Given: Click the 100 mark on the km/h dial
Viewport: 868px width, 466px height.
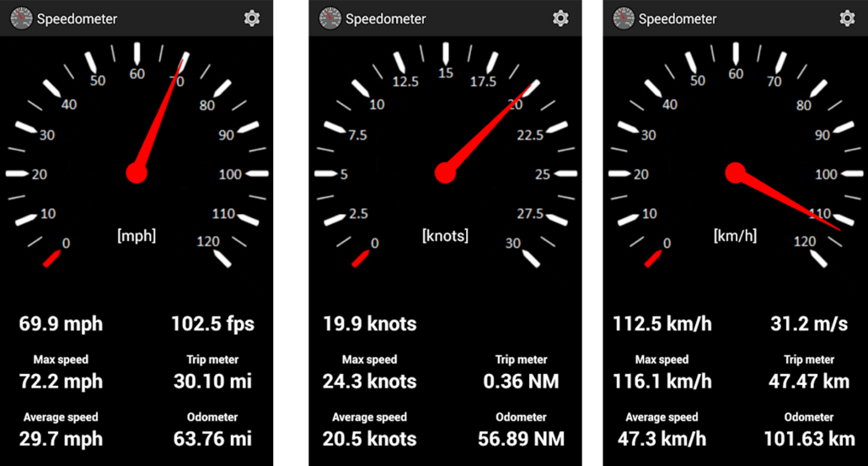Looking at the screenshot, I should tap(826, 174).
